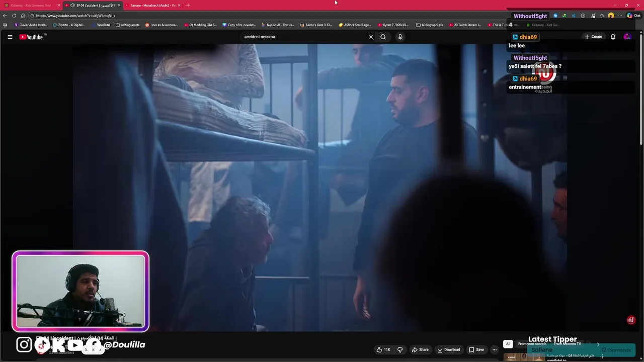Open VirusTotal bookmark
Image resolution: width=644 pixels, height=362 pixels.
pos(101,25)
